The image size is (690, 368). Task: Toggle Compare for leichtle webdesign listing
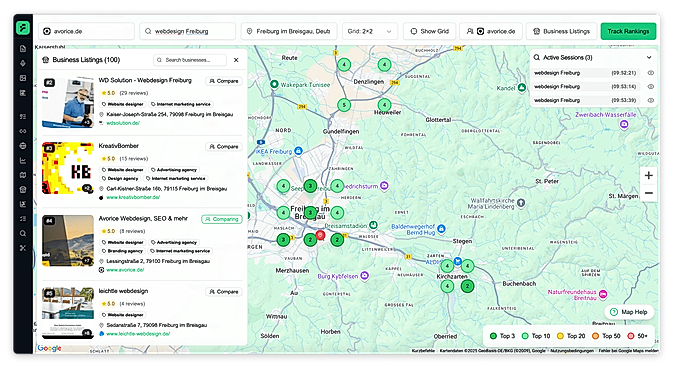224,292
